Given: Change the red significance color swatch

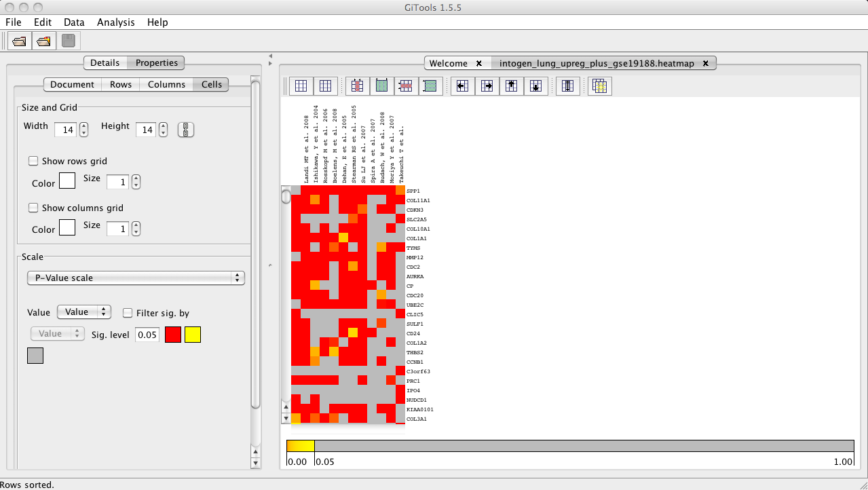Looking at the screenshot, I should (173, 335).
